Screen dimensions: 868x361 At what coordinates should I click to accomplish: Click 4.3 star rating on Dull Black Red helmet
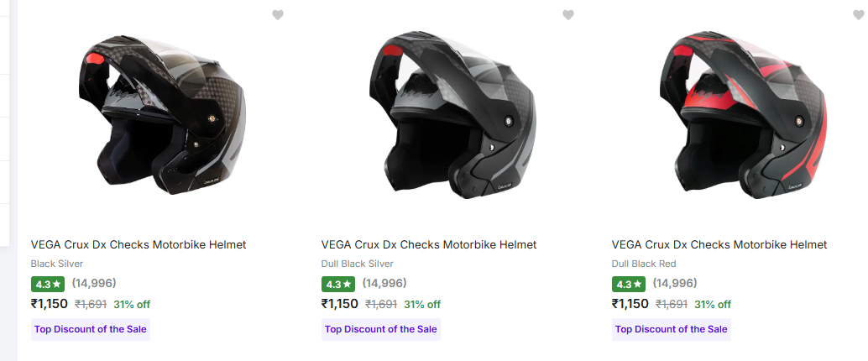point(630,284)
